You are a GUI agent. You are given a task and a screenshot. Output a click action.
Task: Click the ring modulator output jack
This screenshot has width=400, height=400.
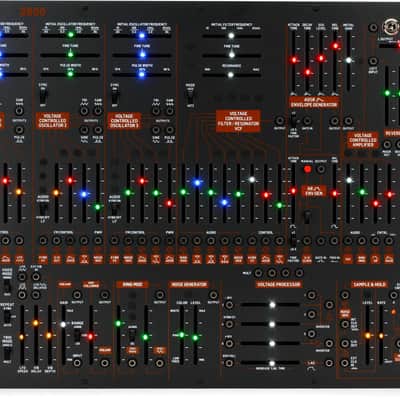click(160, 295)
